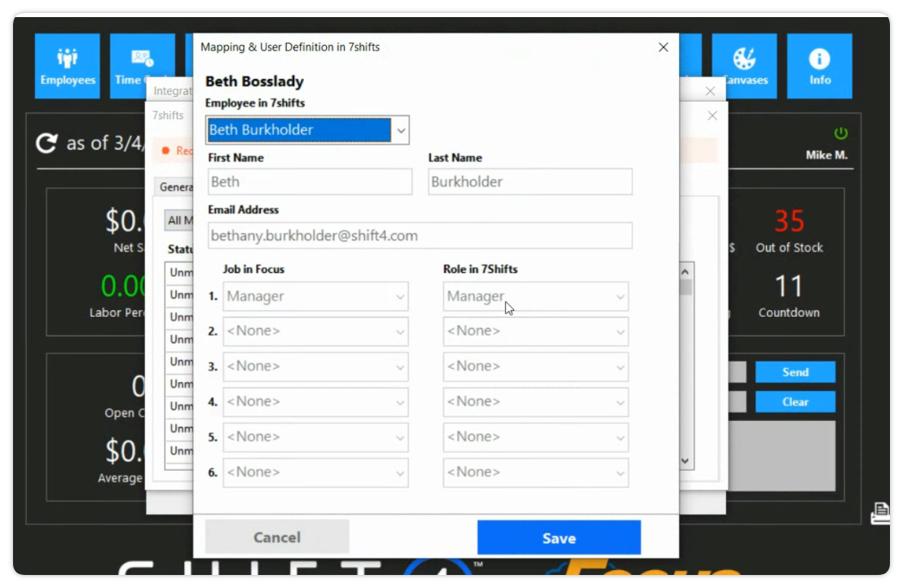
Task: Open the Canvases tile
Action: coord(745,66)
